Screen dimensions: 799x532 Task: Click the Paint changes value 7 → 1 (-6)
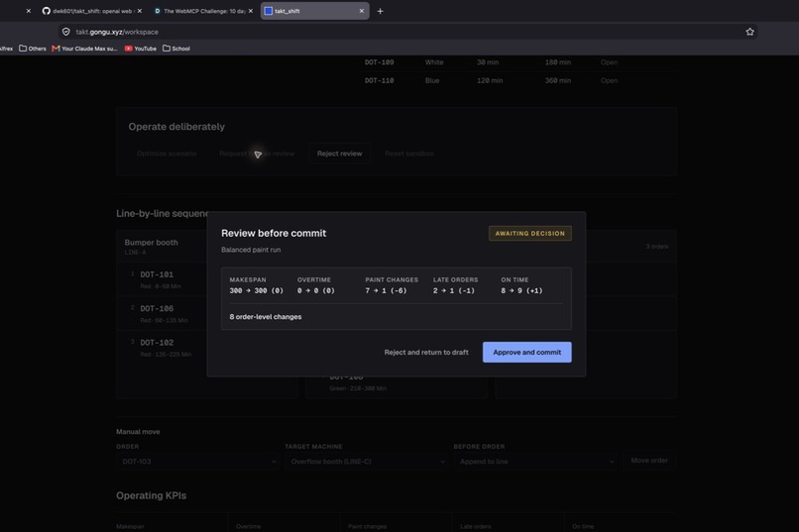click(x=386, y=290)
